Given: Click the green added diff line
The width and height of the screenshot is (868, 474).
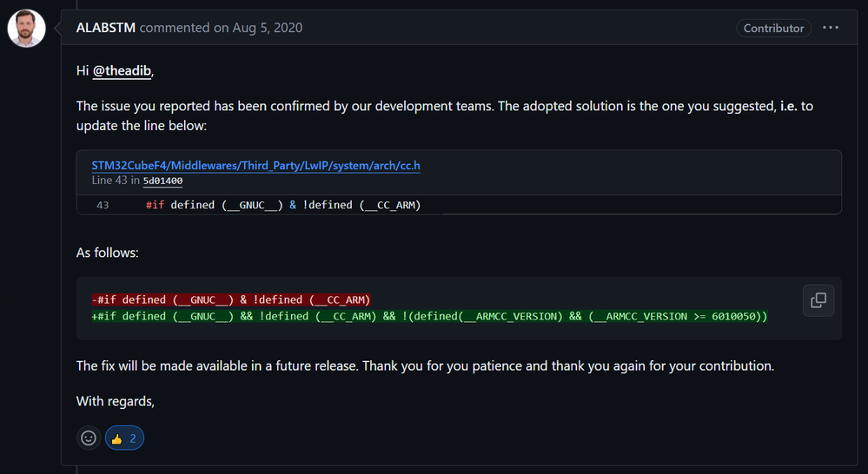Looking at the screenshot, I should [x=429, y=316].
